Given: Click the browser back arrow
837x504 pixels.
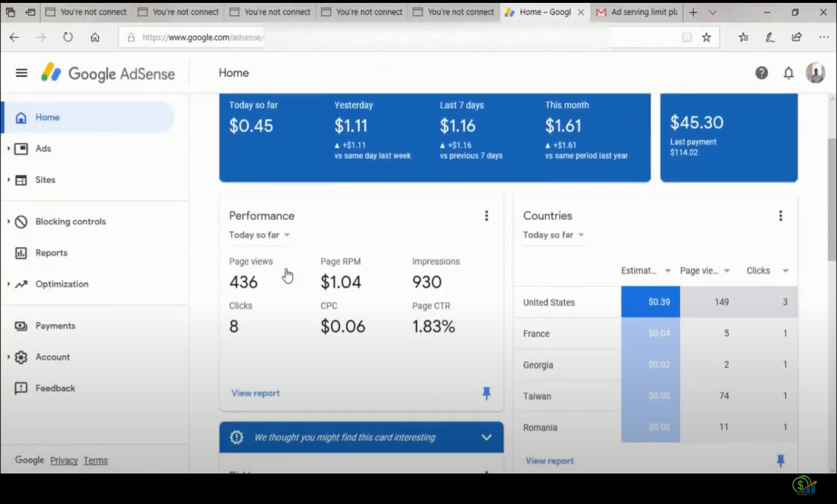Looking at the screenshot, I should click(15, 37).
